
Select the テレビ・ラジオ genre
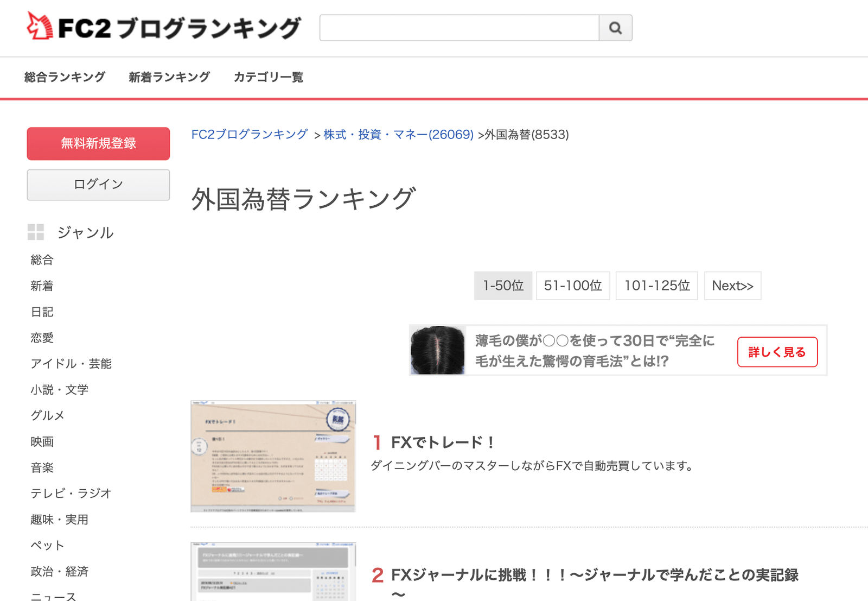click(x=71, y=494)
